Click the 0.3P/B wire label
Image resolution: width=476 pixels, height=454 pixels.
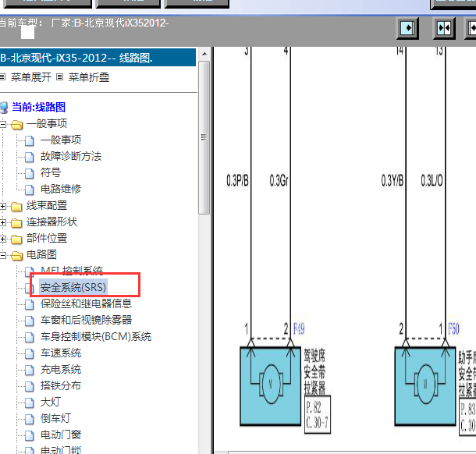237,180
